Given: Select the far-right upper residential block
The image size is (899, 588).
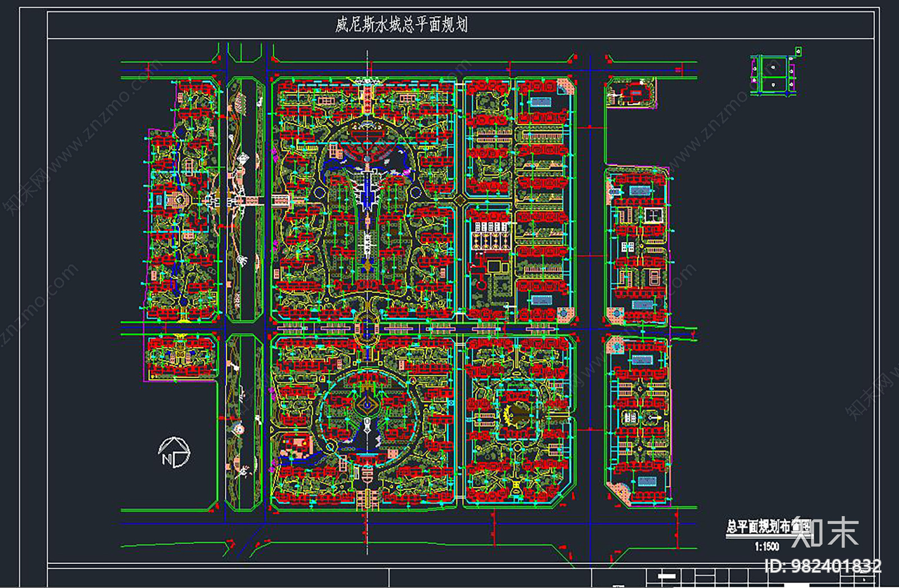Looking at the screenshot, I should click(638, 245).
